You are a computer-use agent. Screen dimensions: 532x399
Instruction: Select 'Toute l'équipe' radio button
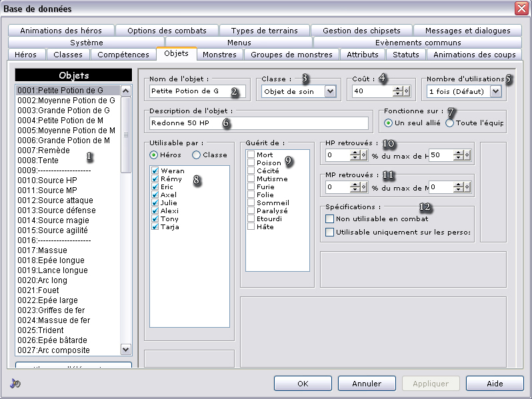pyautogui.click(x=449, y=123)
